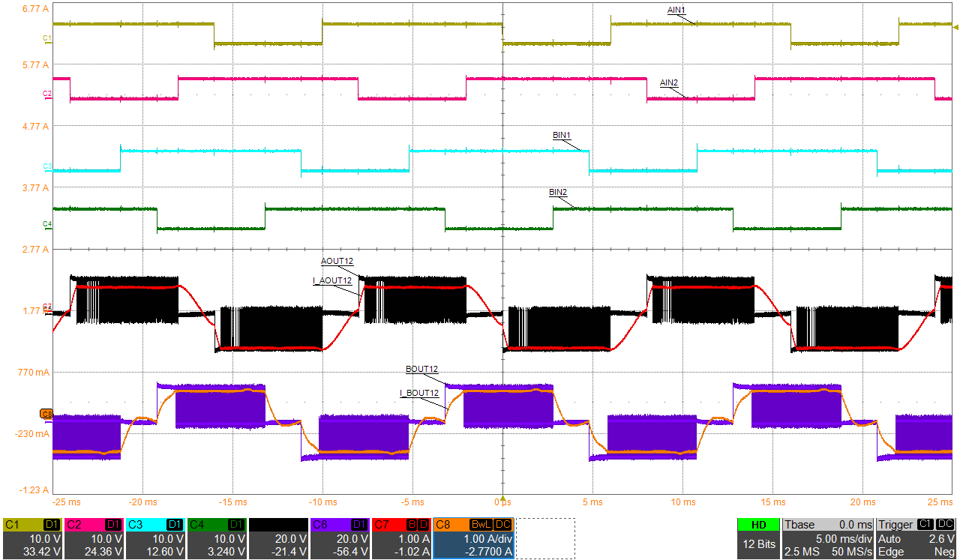This screenshot has height=560, width=960.
Task: Select the cyan C3 channel level marker
Action: (x=46, y=166)
